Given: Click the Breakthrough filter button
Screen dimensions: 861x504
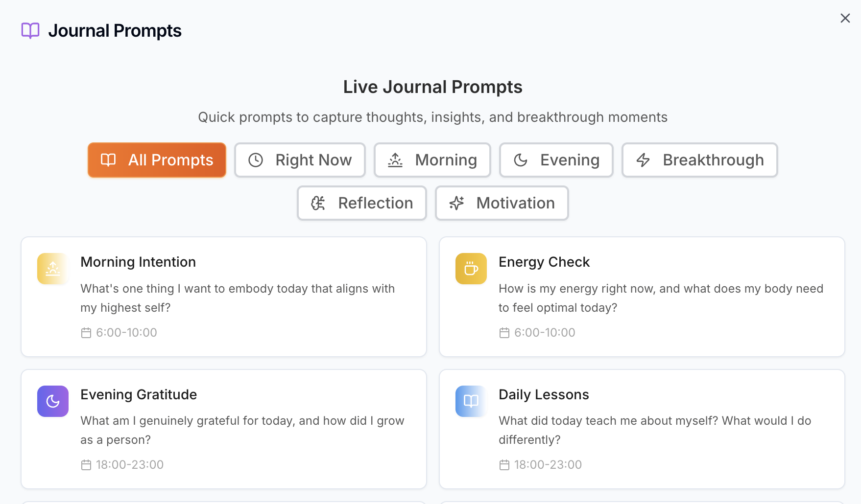Looking at the screenshot, I should coord(699,160).
